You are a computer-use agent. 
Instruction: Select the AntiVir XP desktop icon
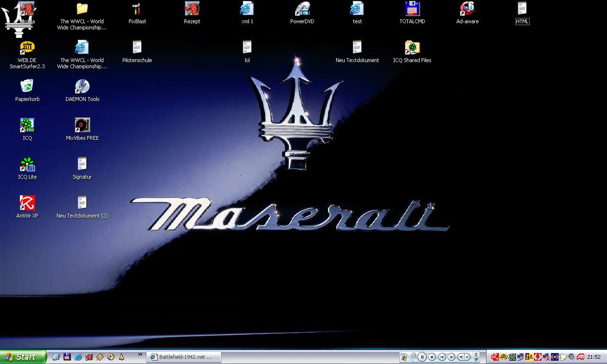tap(27, 203)
